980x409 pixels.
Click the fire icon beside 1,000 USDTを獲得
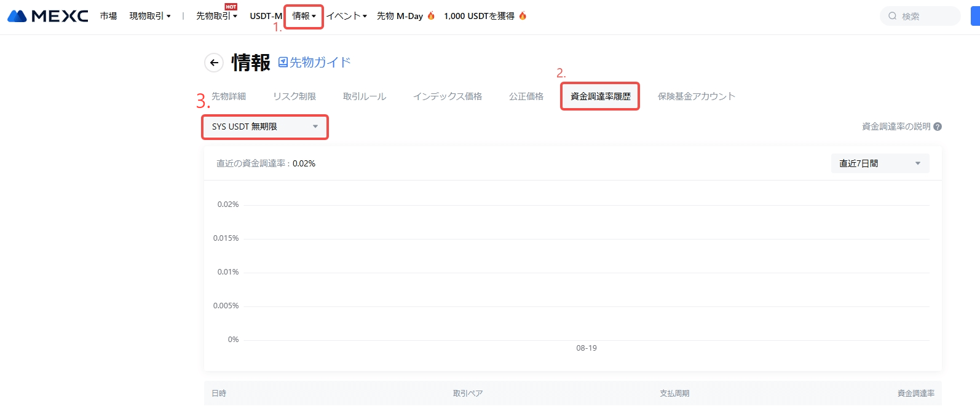point(523,16)
